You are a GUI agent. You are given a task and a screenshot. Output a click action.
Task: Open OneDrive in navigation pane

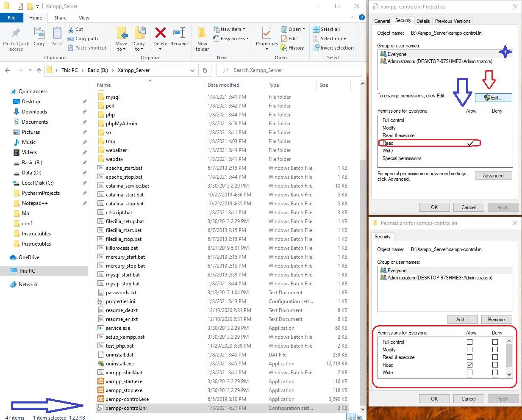click(x=29, y=257)
